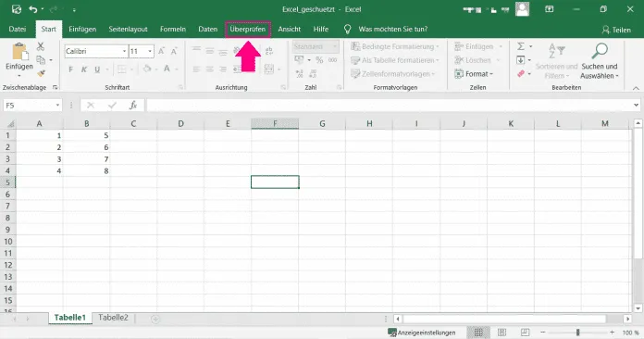The height and width of the screenshot is (339, 644).
Task: Add a new sheet with plus button
Action: click(155, 319)
